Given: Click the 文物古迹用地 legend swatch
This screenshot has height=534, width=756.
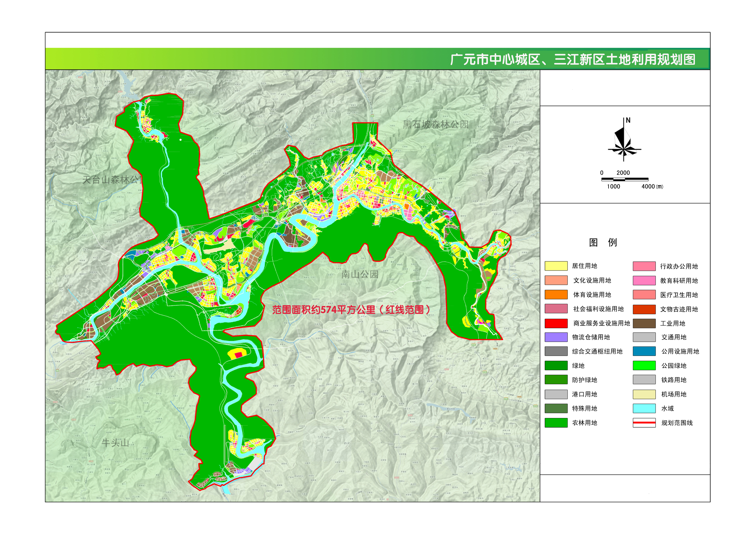Looking at the screenshot, I should coord(644,309).
